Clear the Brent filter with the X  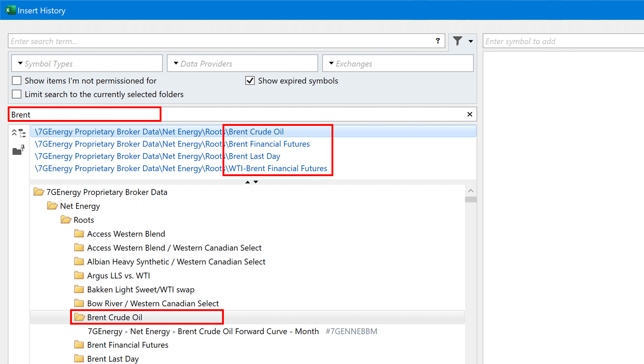469,114
